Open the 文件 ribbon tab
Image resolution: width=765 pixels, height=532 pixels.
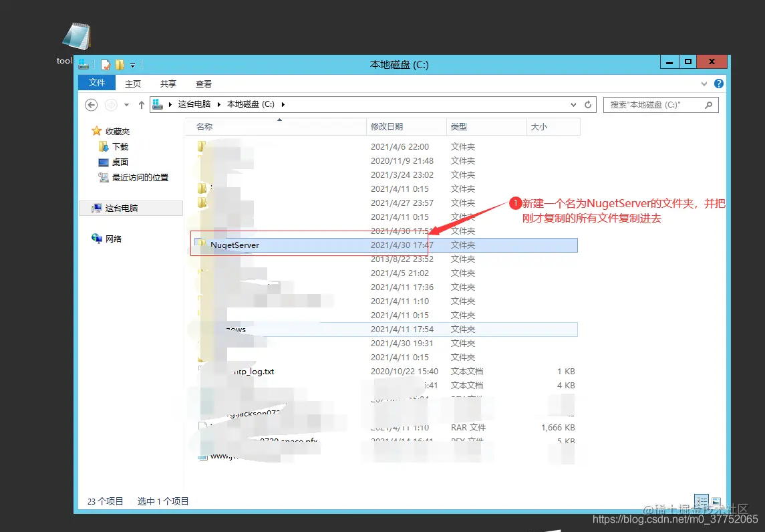(97, 83)
